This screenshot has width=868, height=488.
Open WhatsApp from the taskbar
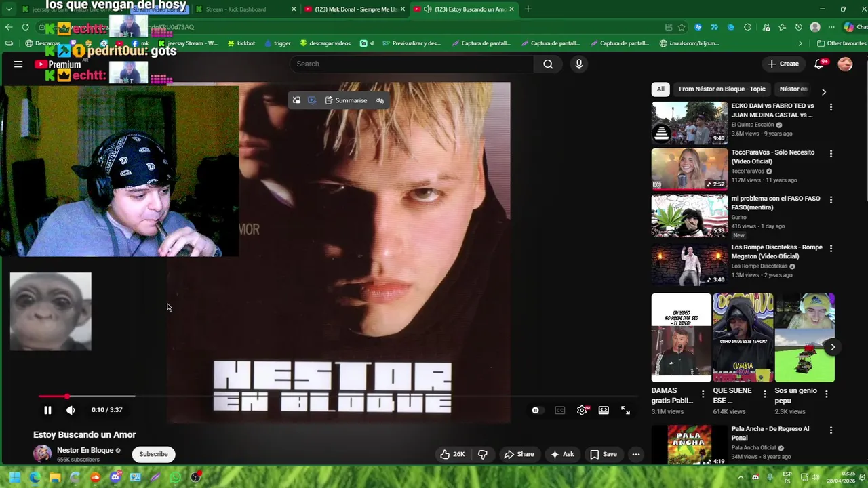176,477
